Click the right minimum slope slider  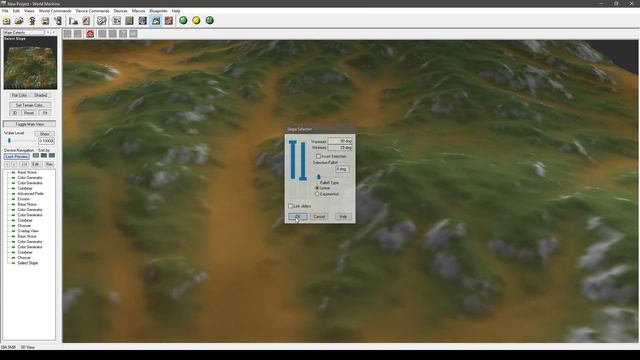coord(302,161)
